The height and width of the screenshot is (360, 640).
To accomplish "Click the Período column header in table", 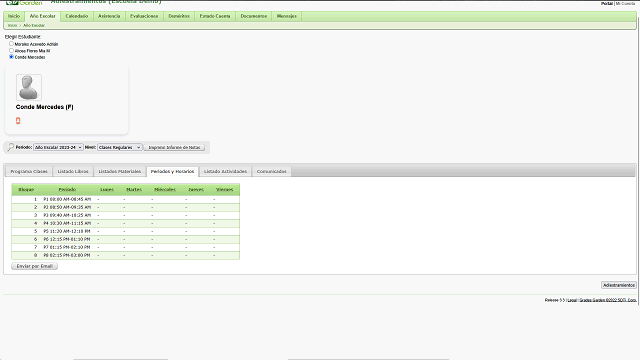I will pyautogui.click(x=67, y=189).
